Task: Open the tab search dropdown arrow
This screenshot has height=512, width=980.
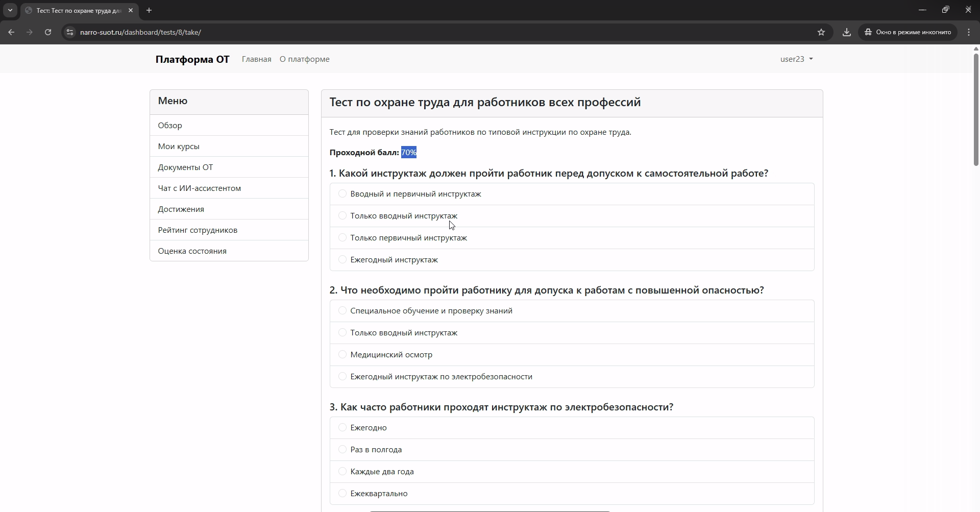Action: [x=10, y=10]
